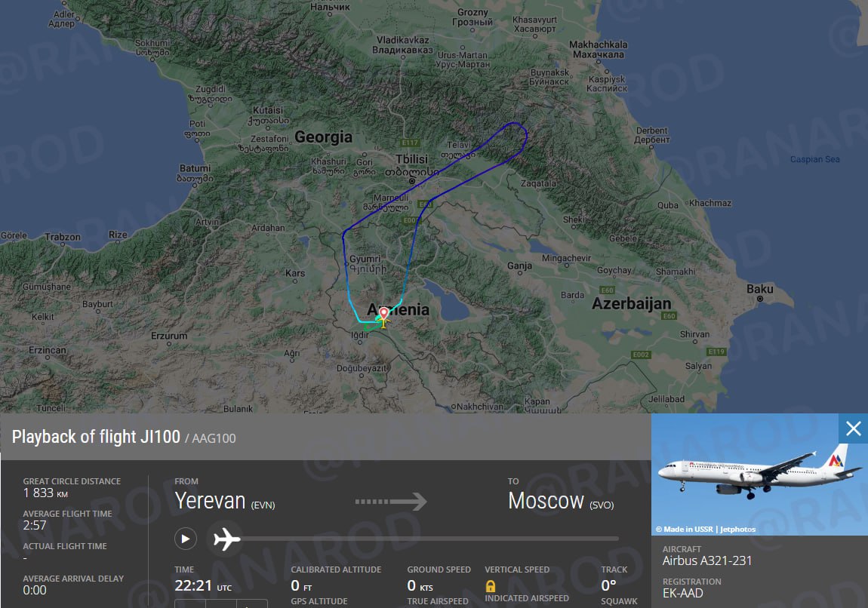Viewport: 868px width, 608px height.
Task: Select the red airport pin at Yerevan
Action: tap(383, 314)
